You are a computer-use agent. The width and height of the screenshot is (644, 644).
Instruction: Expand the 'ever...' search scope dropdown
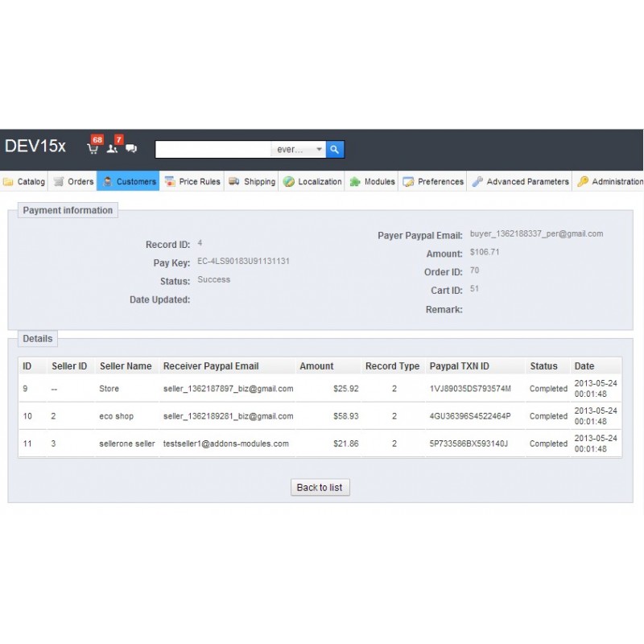(x=299, y=150)
